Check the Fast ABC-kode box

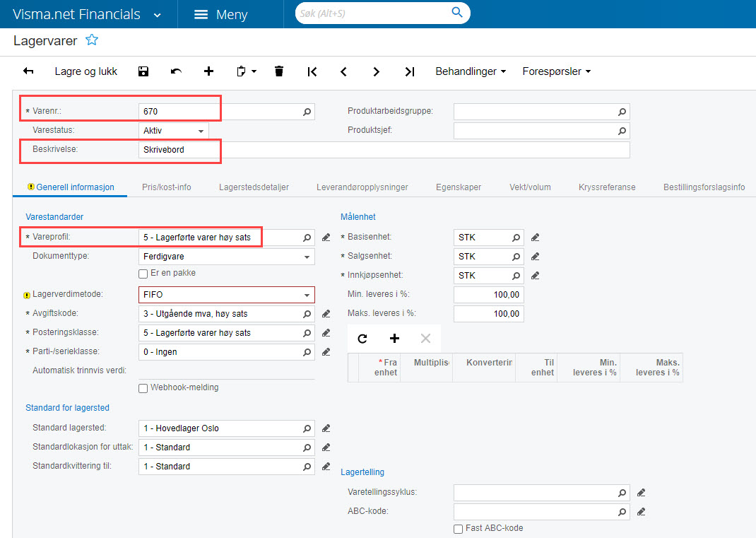tap(458, 529)
